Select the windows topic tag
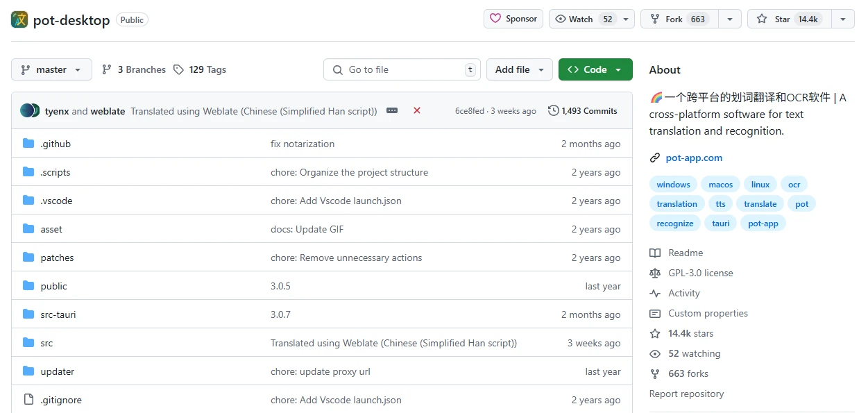This screenshot has height=413, width=868. pyautogui.click(x=673, y=185)
